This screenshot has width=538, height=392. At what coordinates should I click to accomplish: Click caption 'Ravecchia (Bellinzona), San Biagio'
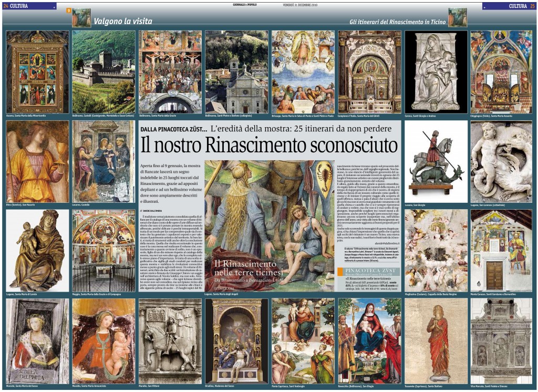coord(356,386)
